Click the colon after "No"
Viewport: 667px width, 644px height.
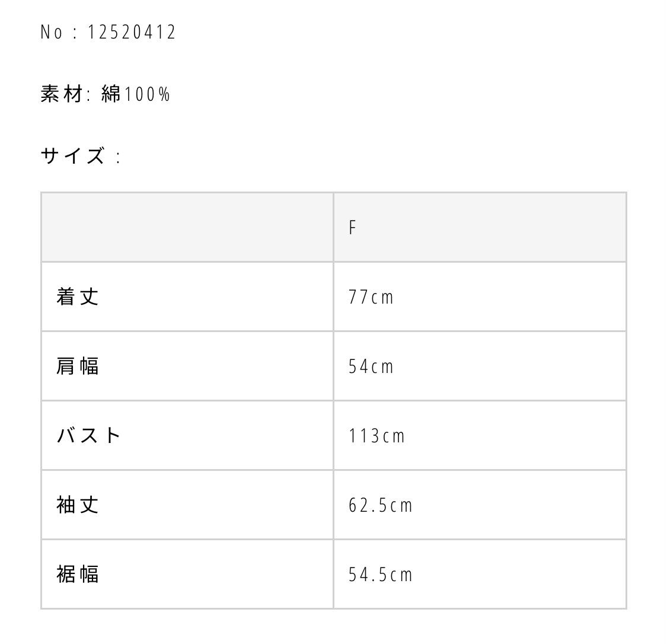[x=75, y=33]
